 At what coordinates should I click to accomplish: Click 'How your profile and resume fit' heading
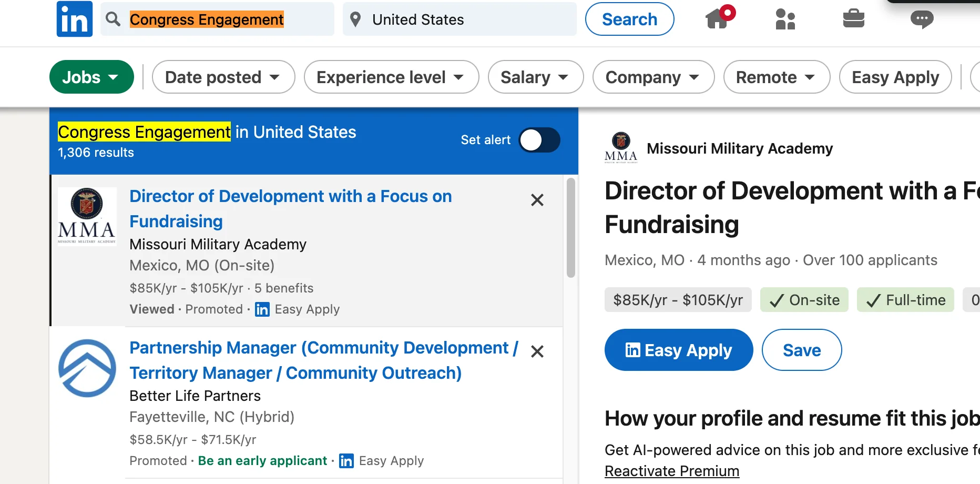pyautogui.click(x=792, y=418)
